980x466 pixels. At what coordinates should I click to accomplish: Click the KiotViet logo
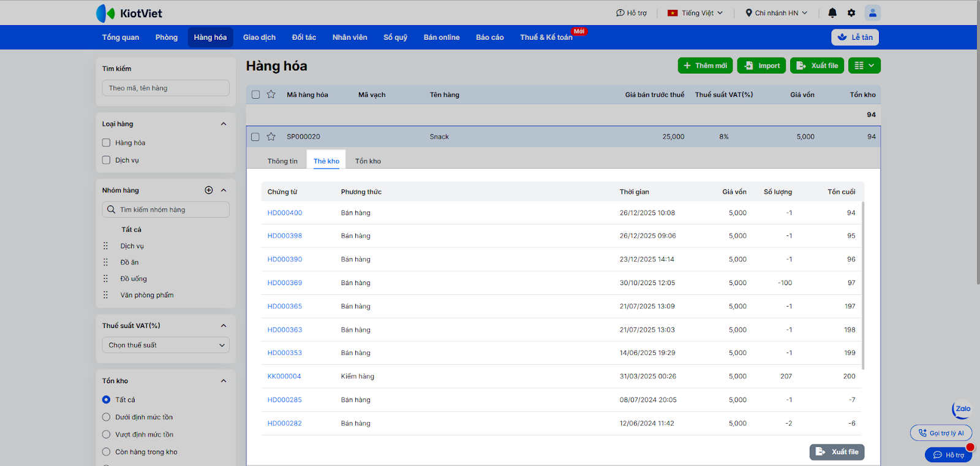click(x=129, y=13)
